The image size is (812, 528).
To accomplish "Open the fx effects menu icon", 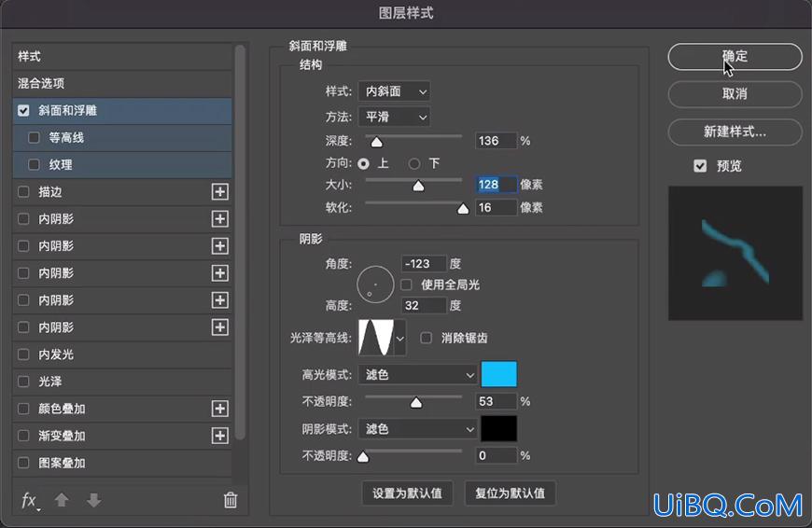I will (x=30, y=501).
